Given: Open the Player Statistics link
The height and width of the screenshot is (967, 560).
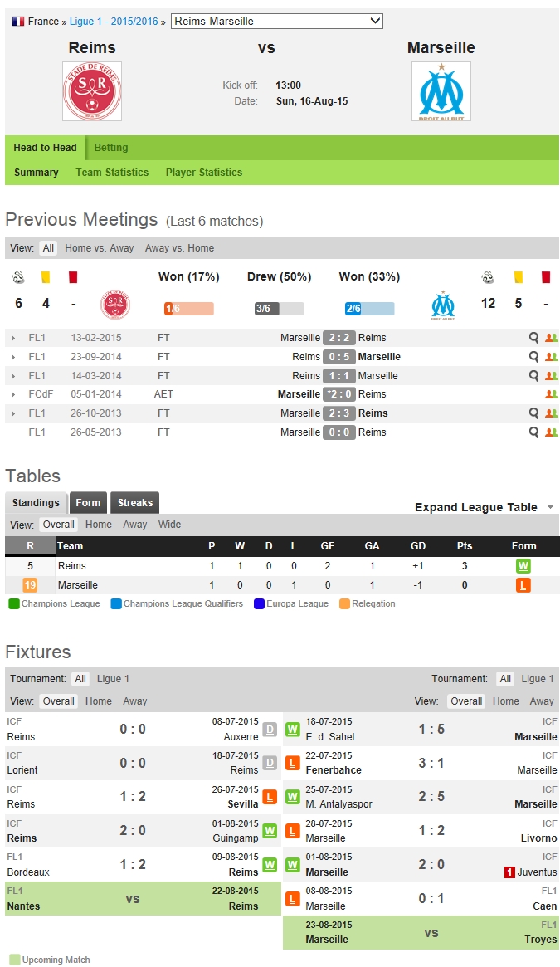Looking at the screenshot, I should click(x=204, y=173).
